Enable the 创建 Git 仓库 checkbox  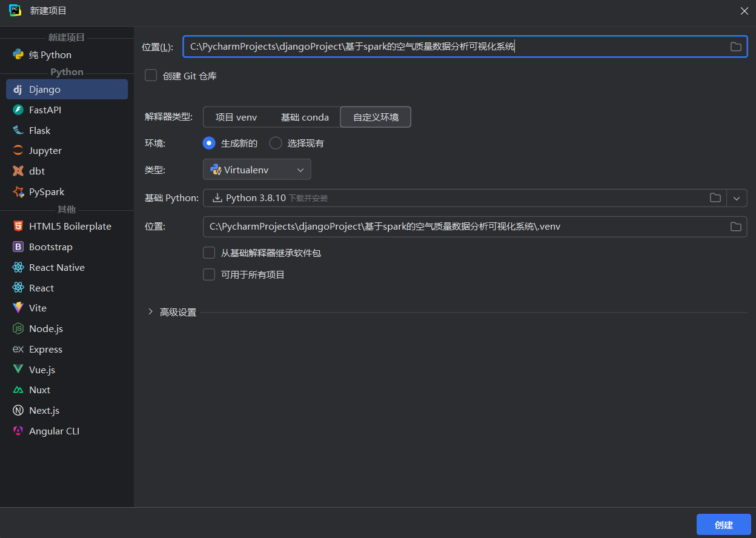(x=151, y=76)
